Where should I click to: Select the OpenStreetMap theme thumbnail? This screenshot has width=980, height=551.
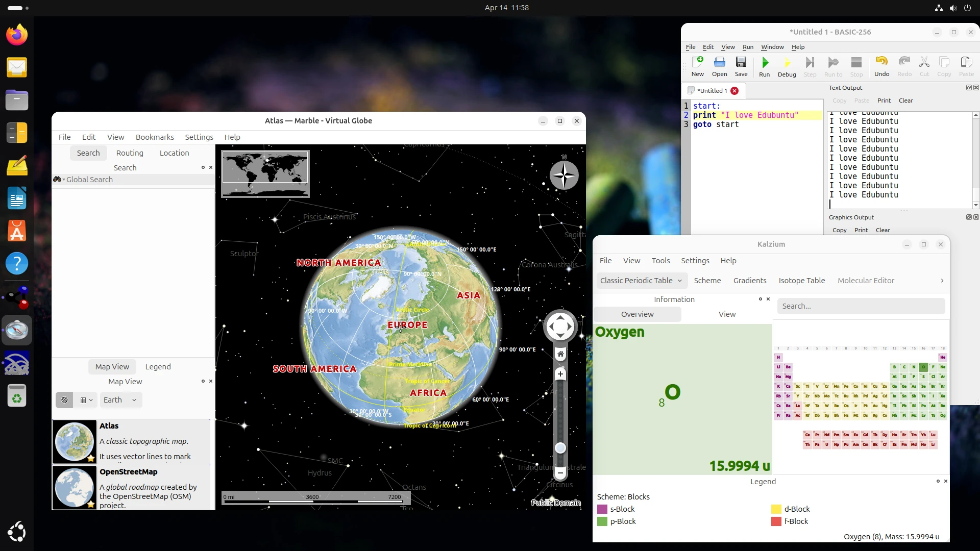[x=75, y=488]
